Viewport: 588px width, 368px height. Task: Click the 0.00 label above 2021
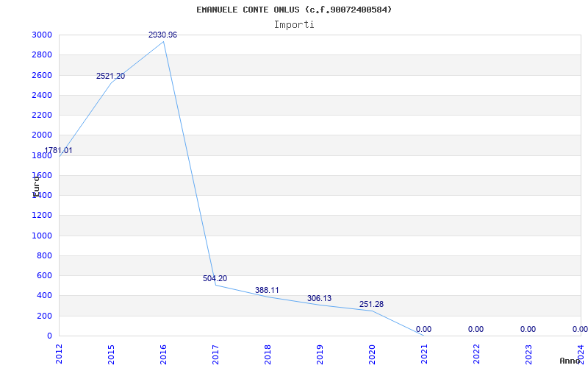click(x=423, y=329)
